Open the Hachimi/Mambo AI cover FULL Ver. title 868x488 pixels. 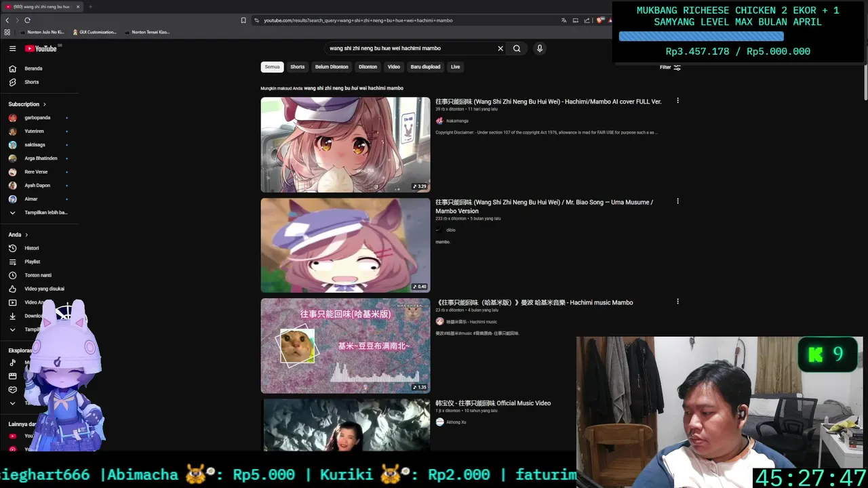[548, 102]
